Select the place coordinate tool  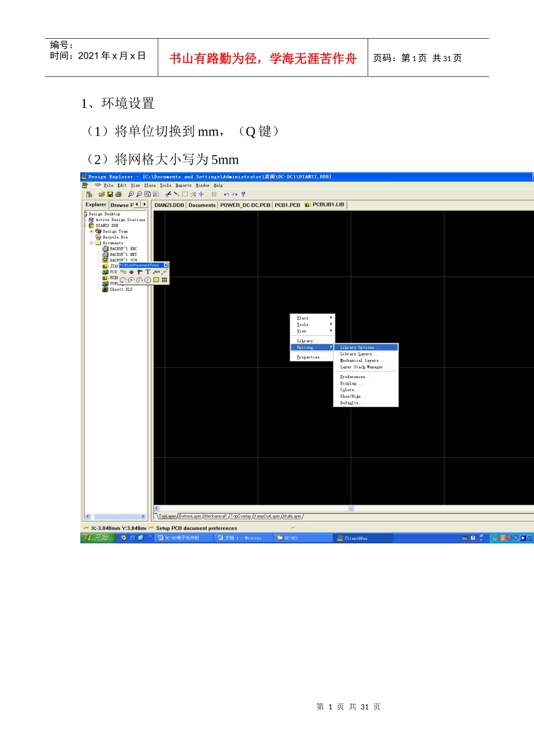pos(156,272)
